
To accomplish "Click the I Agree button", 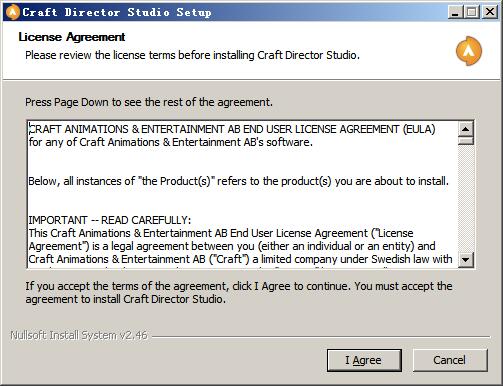I will tap(364, 360).
